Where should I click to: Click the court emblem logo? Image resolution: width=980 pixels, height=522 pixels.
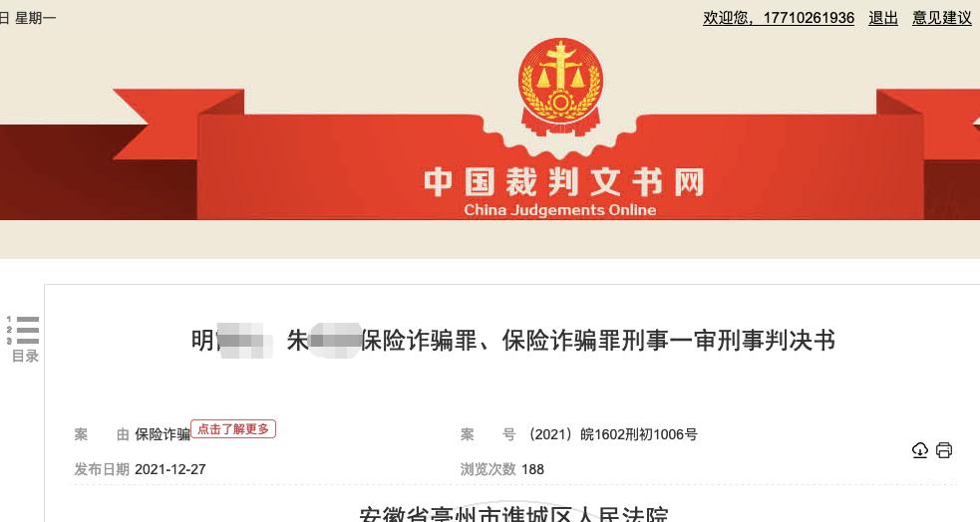[x=561, y=86]
